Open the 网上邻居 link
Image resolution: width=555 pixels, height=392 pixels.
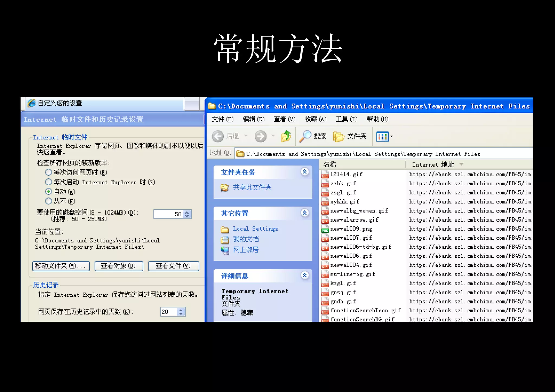click(246, 250)
